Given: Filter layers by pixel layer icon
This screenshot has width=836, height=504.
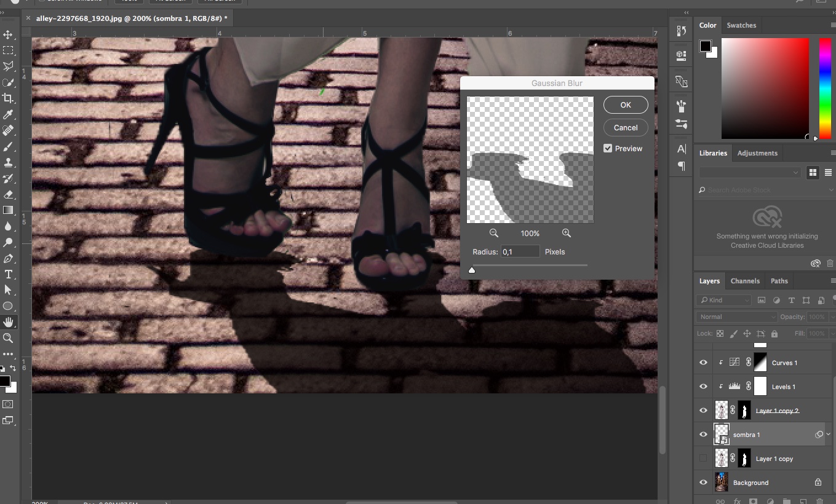Looking at the screenshot, I should [x=762, y=300].
